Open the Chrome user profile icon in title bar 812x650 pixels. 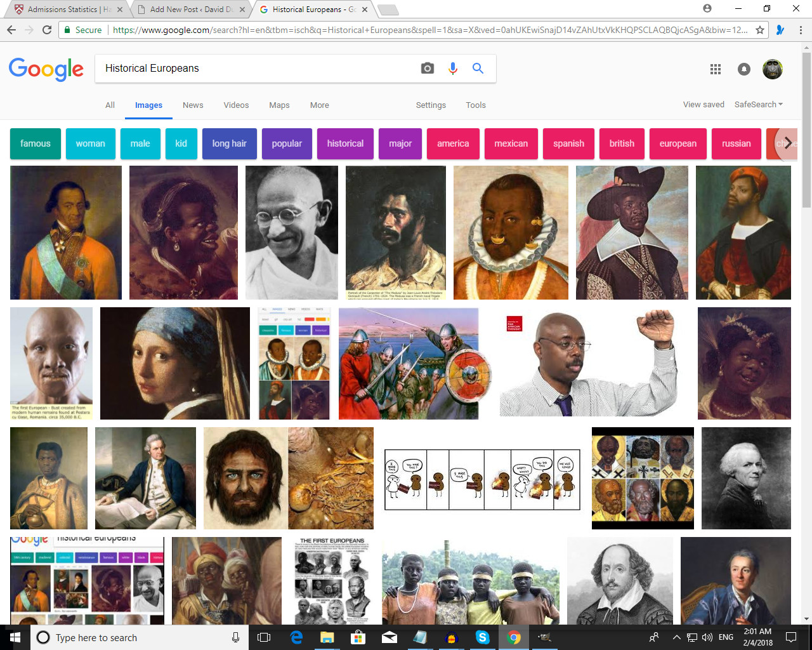707,9
